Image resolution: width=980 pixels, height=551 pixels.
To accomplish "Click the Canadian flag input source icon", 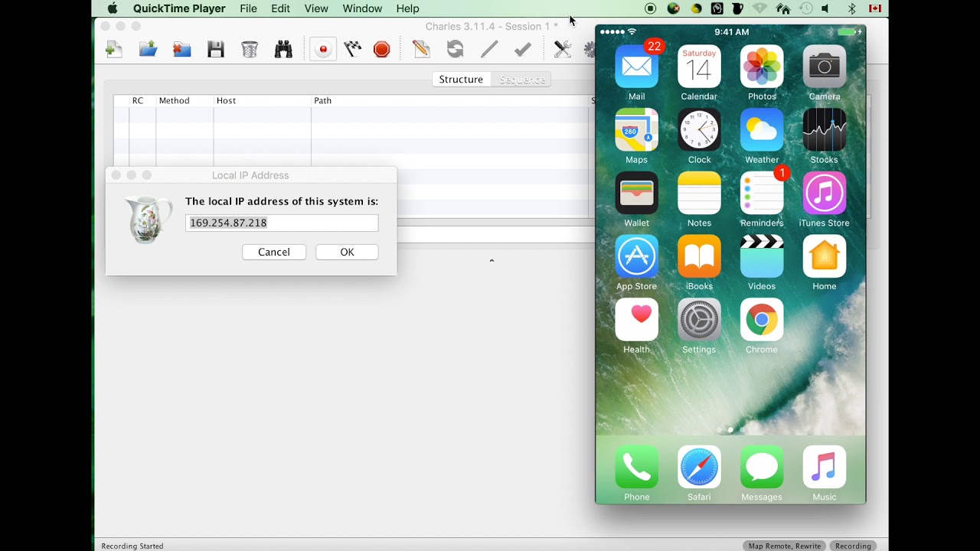I will [875, 8].
